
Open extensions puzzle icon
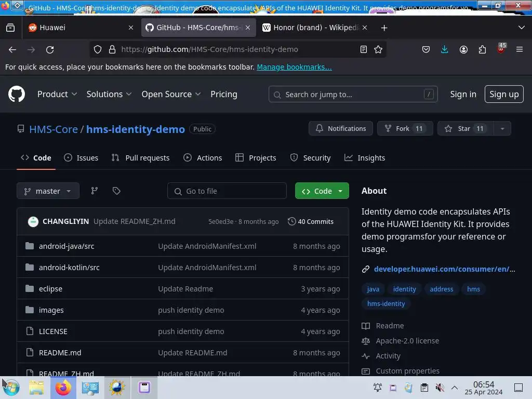click(482, 49)
